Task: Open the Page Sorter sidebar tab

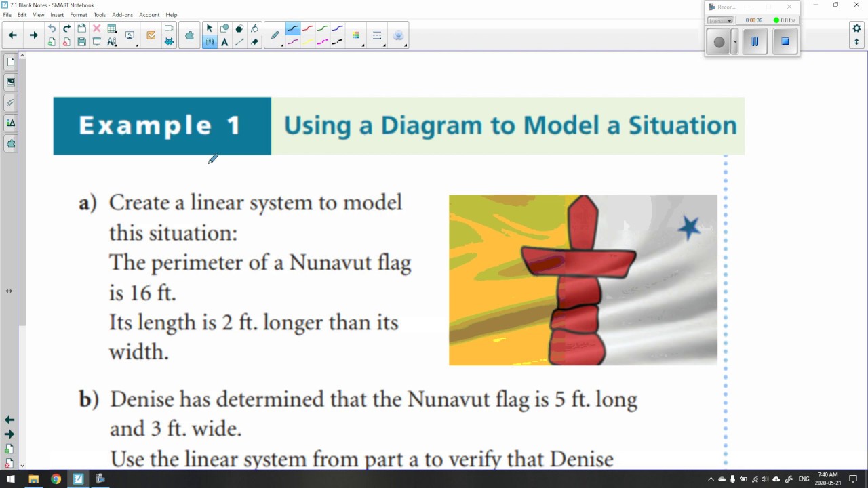Action: (11, 62)
